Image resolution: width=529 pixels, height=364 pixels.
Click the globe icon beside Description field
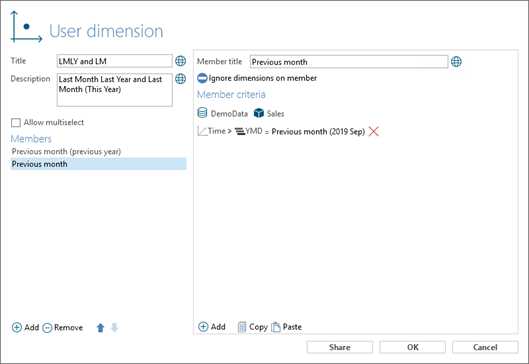click(x=180, y=79)
